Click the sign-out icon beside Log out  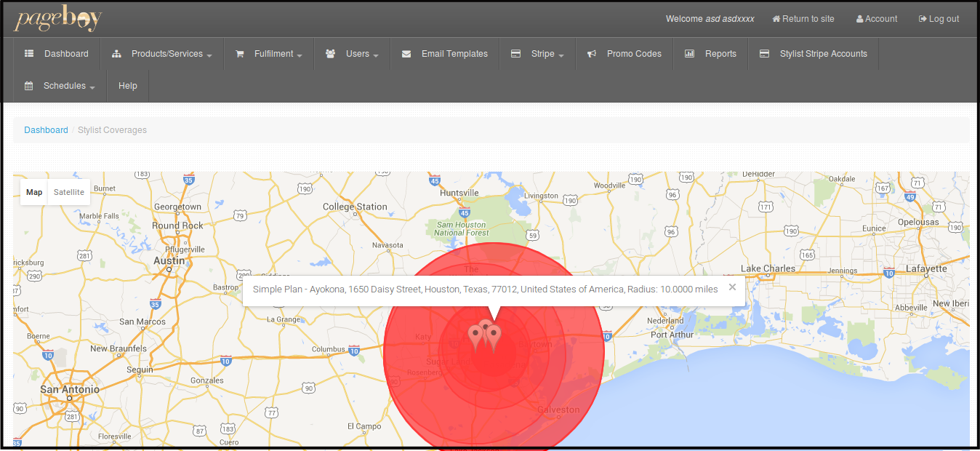(923, 19)
